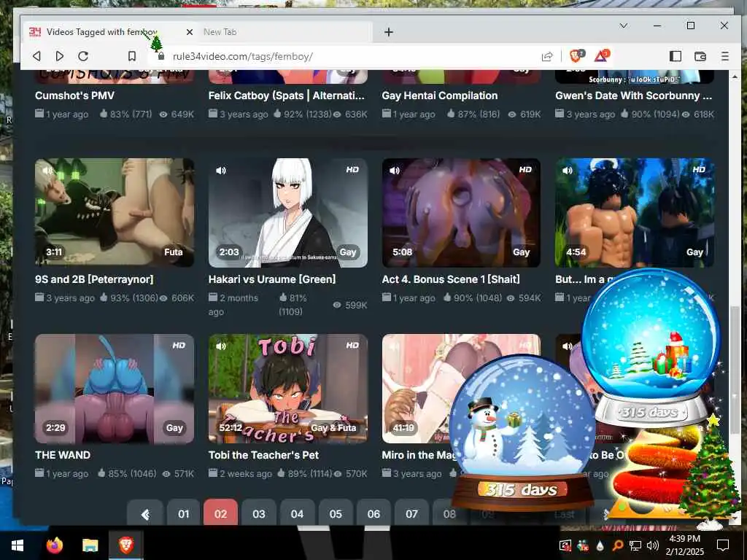Screen dimensions: 747x560
Task: Select the Brave browser taskbar icon
Action: [125, 545]
